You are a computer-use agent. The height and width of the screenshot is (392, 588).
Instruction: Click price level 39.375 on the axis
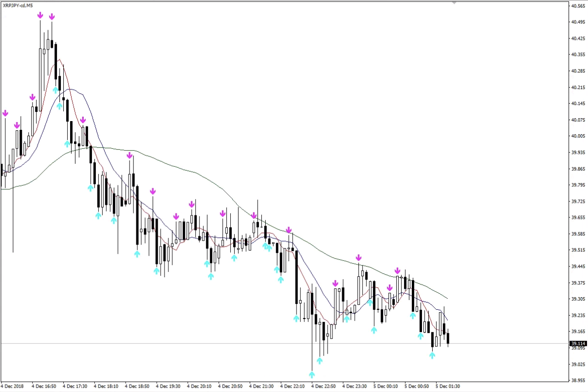(x=578, y=283)
